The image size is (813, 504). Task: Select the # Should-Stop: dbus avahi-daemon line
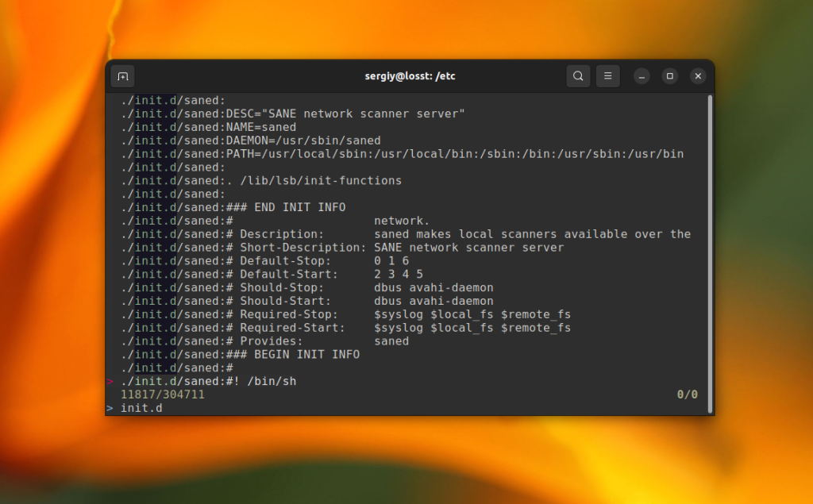[x=307, y=288]
